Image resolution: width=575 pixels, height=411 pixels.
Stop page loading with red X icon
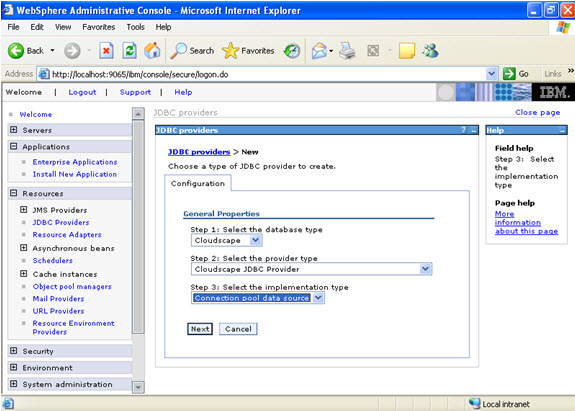point(106,51)
